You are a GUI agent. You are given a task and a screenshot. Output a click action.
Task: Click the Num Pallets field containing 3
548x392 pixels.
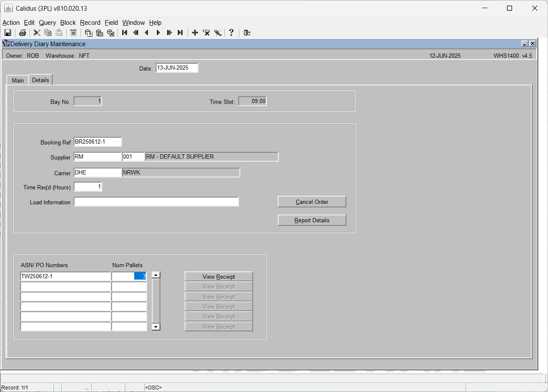coord(129,277)
